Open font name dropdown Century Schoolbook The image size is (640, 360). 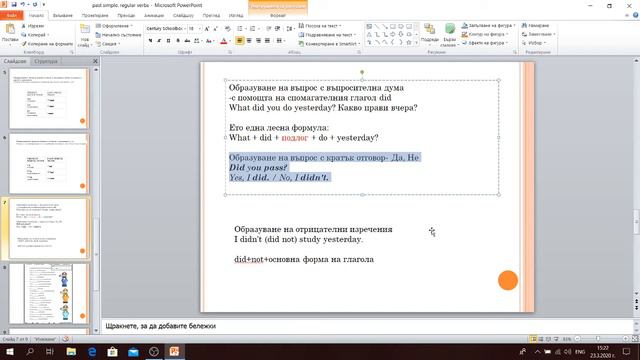184,29
